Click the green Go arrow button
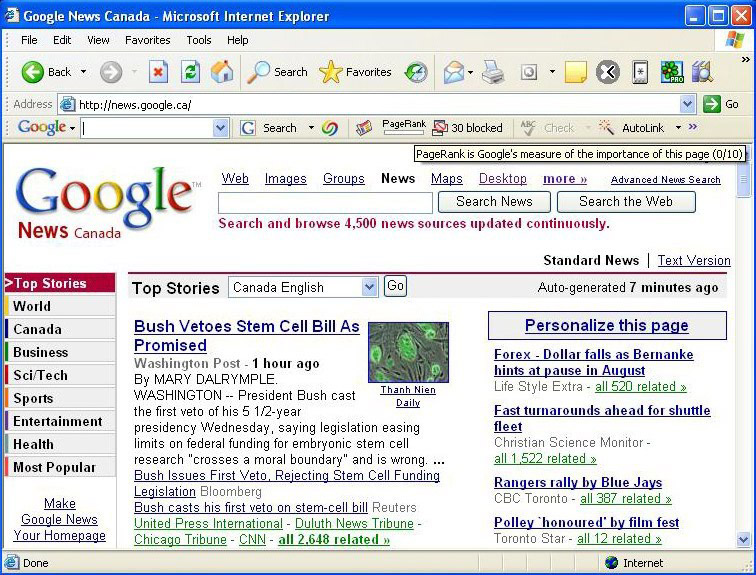Screen dimensions: 756x575 click(712, 104)
